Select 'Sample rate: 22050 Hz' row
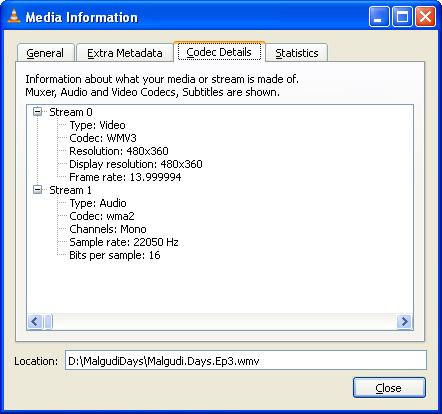442x414 pixels. [124, 242]
